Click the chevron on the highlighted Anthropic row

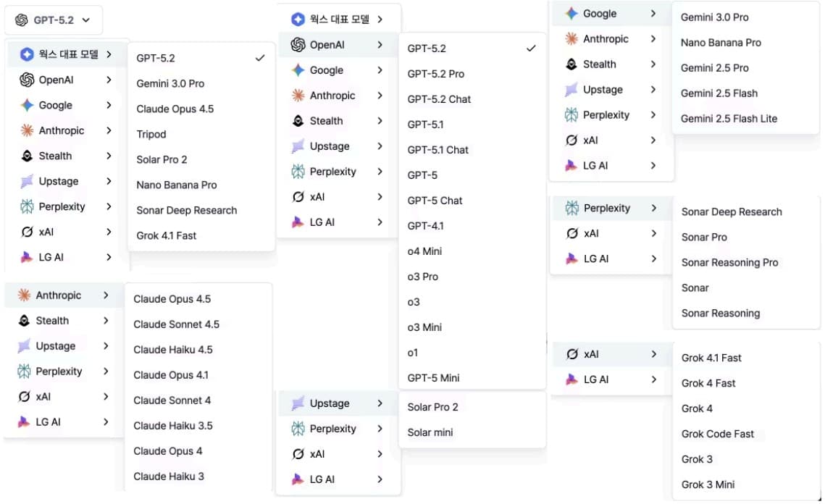pyautogui.click(x=106, y=295)
